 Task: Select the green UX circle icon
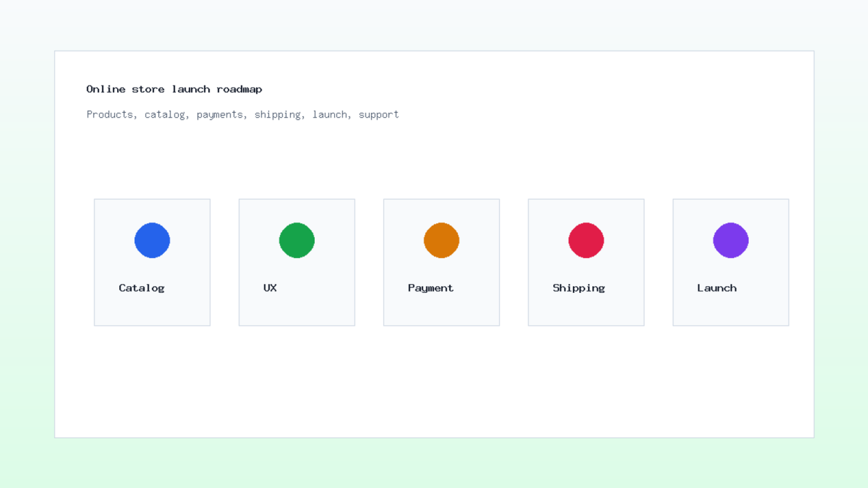tap(297, 240)
